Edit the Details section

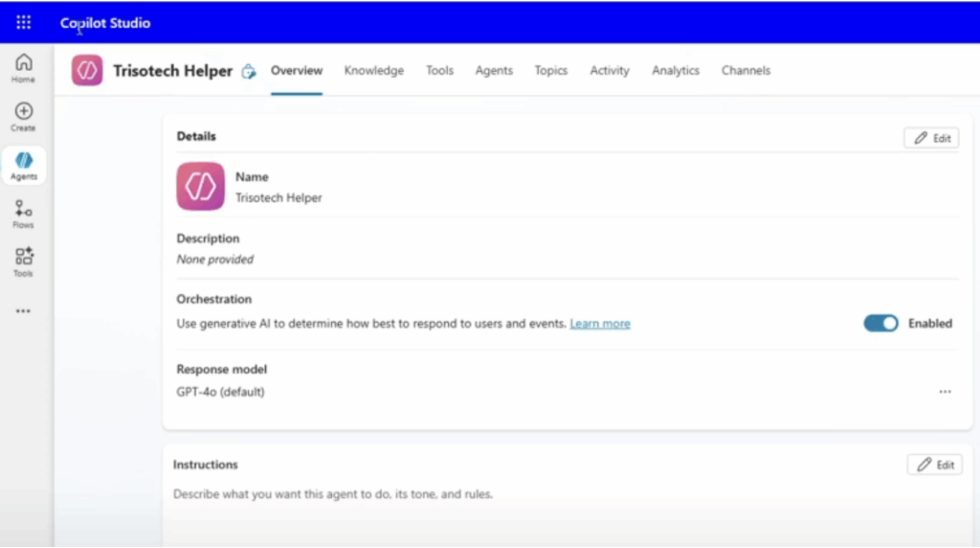(x=932, y=138)
